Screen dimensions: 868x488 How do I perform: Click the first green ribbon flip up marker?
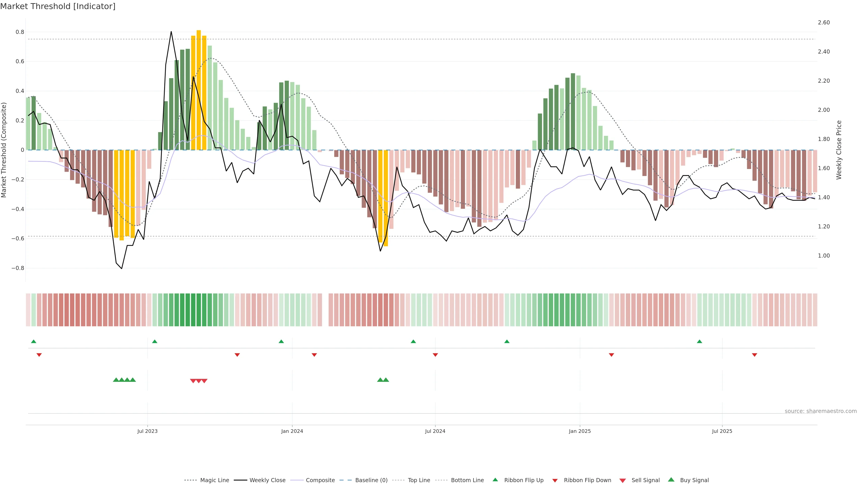[x=33, y=342]
